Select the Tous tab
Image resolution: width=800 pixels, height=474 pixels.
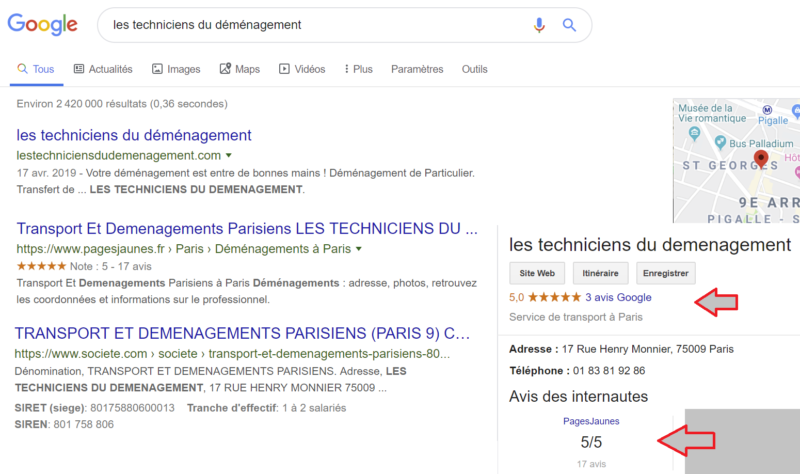[36, 69]
